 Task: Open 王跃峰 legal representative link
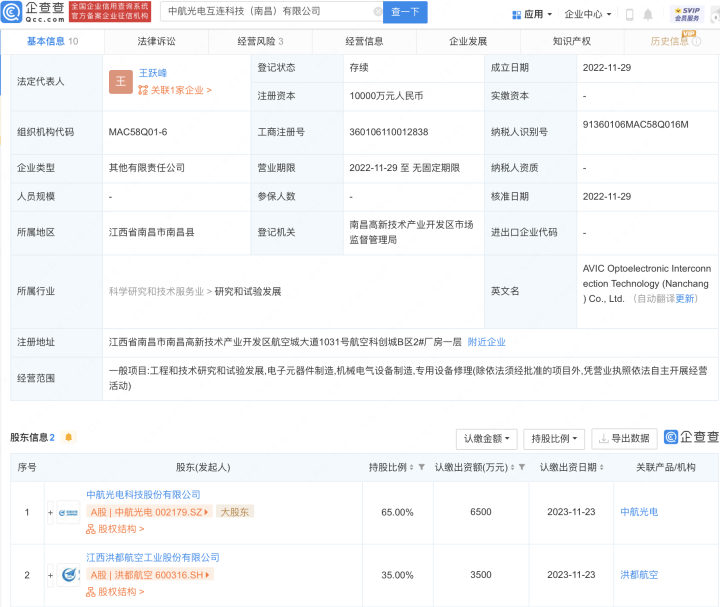[153, 73]
